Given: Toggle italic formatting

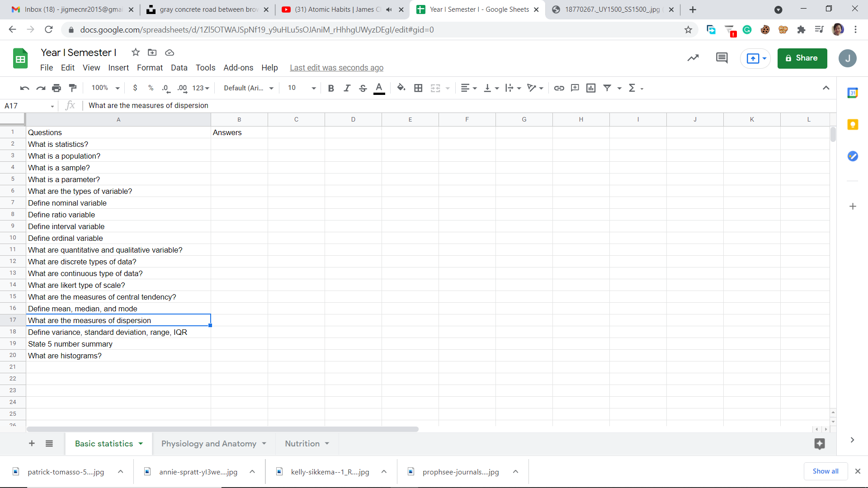Looking at the screenshot, I should 347,88.
